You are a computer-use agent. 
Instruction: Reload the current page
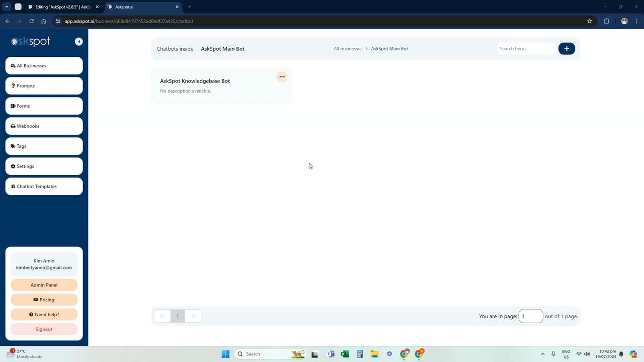coord(31,21)
